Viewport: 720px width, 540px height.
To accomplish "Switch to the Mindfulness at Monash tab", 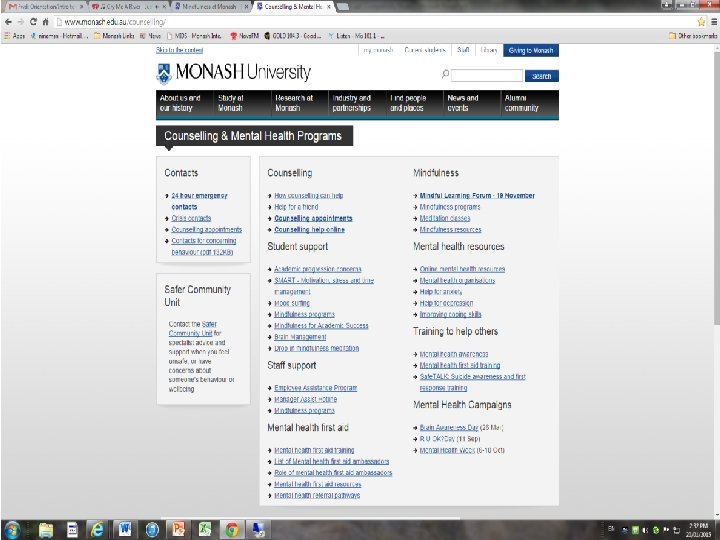I will tap(212, 7).
